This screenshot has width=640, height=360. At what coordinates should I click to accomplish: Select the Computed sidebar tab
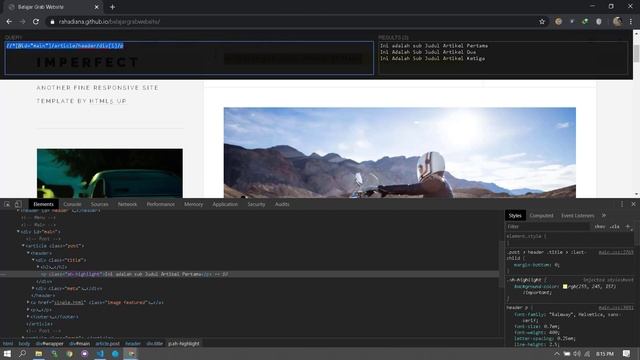pyautogui.click(x=542, y=216)
